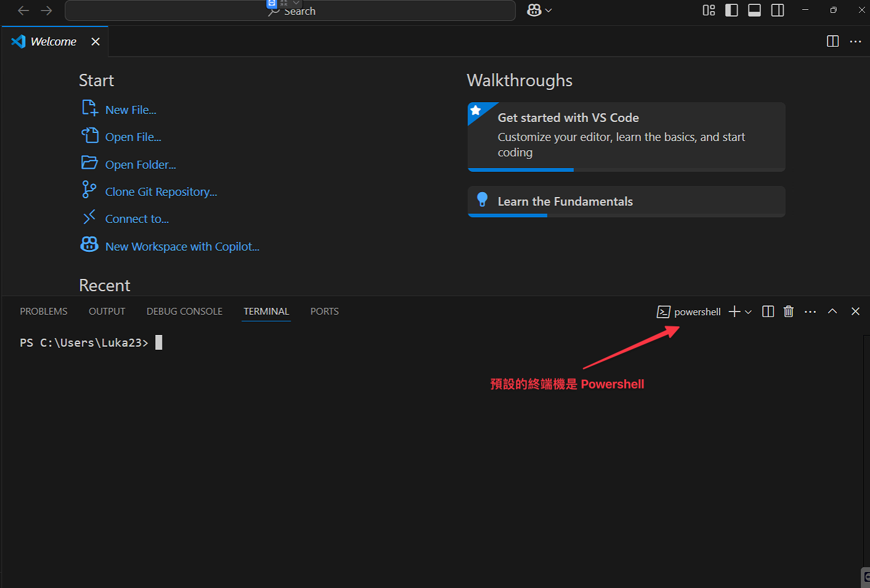Click Learn the Fundamentals progress bar
The image size is (870, 588).
(626, 215)
